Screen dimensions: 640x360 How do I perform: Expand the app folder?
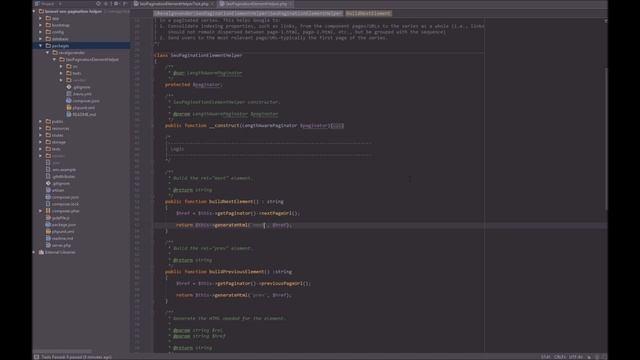click(x=40, y=18)
